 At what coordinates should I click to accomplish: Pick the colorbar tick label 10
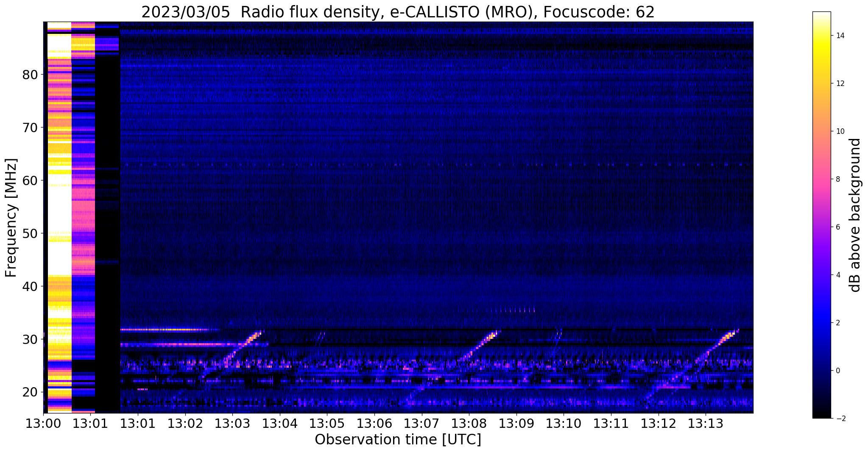[840, 131]
